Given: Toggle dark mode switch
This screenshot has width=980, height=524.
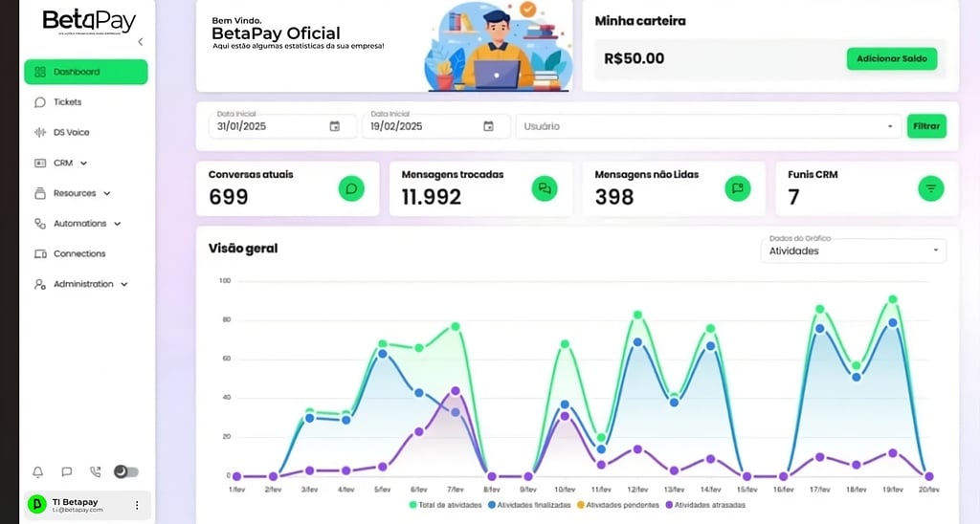Looking at the screenshot, I should tap(126, 471).
